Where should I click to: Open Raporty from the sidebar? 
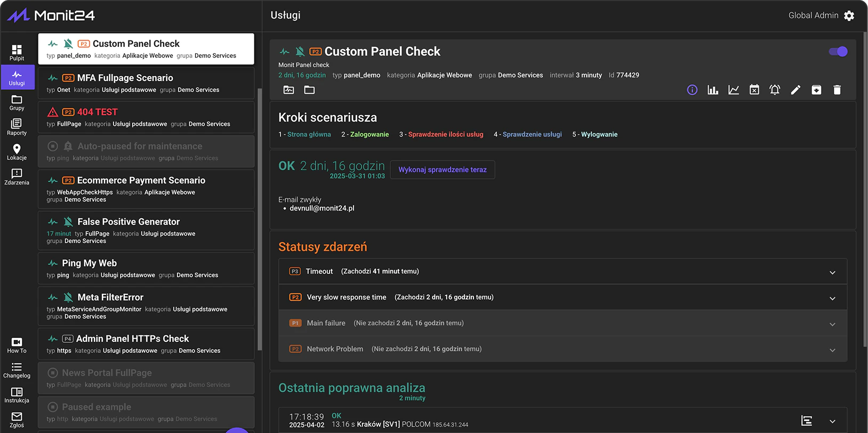[17, 127]
